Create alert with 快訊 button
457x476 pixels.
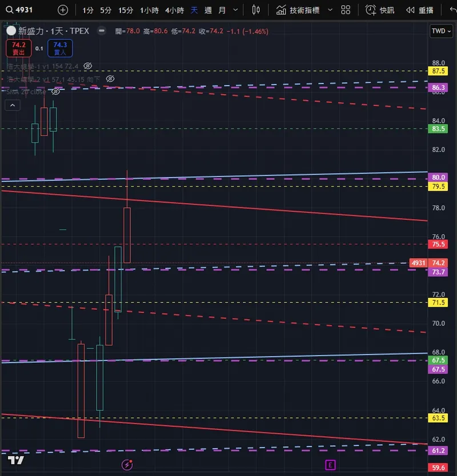(380, 10)
